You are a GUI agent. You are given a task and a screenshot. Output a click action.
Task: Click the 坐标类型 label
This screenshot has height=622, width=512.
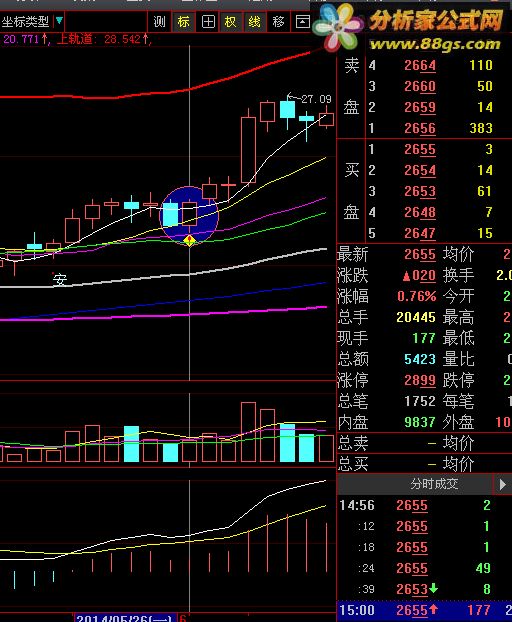coord(26,21)
